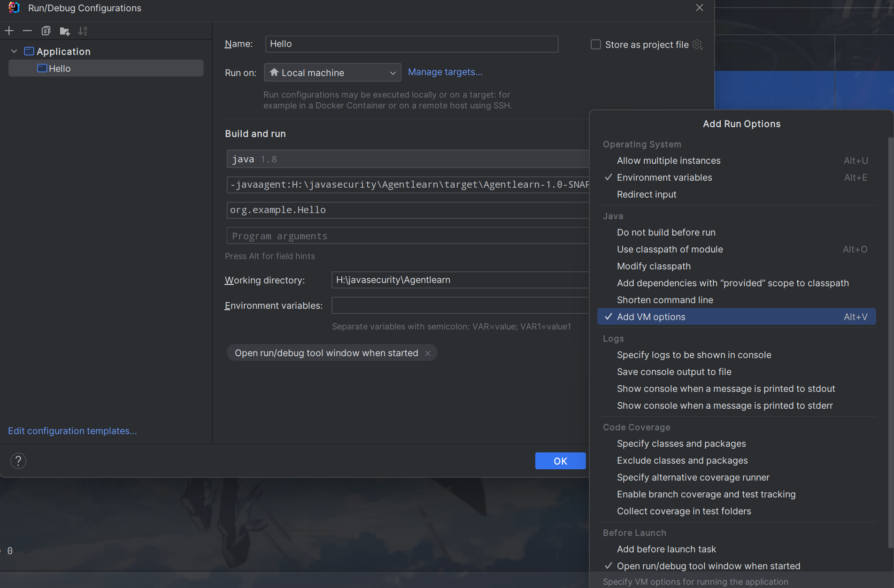Choose Add before launch task
Image resolution: width=894 pixels, height=588 pixels.
coord(737,549)
